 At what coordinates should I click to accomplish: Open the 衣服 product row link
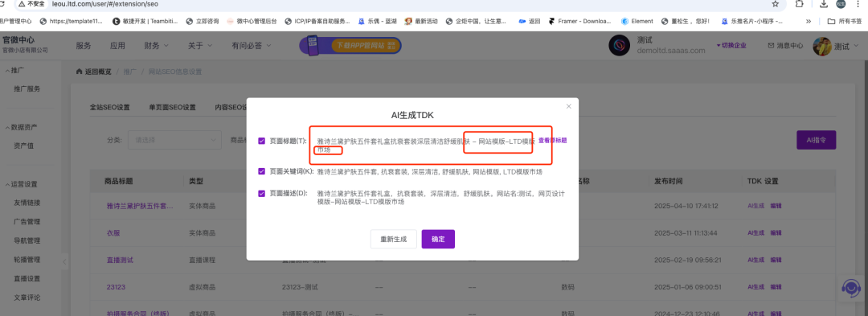click(x=113, y=233)
